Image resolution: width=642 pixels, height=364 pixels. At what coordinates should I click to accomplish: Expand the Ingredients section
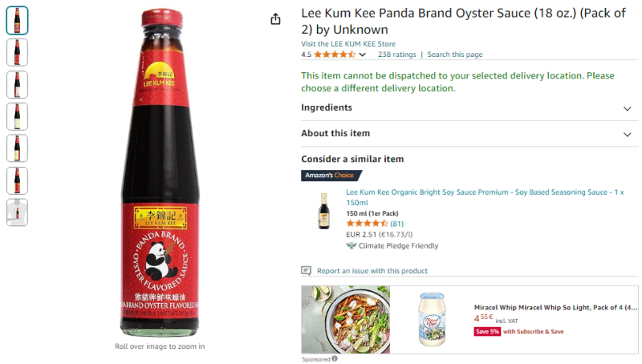click(627, 108)
